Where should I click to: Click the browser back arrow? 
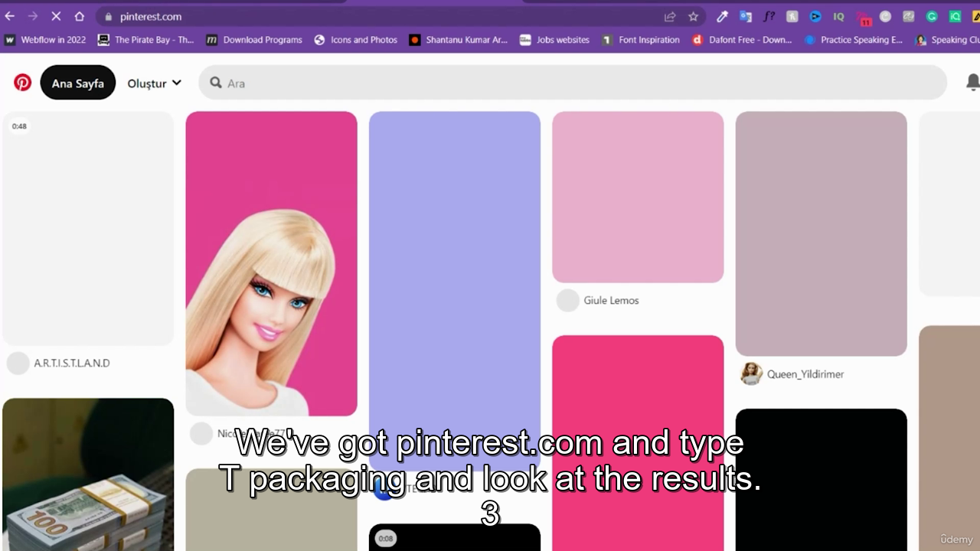[x=10, y=16]
